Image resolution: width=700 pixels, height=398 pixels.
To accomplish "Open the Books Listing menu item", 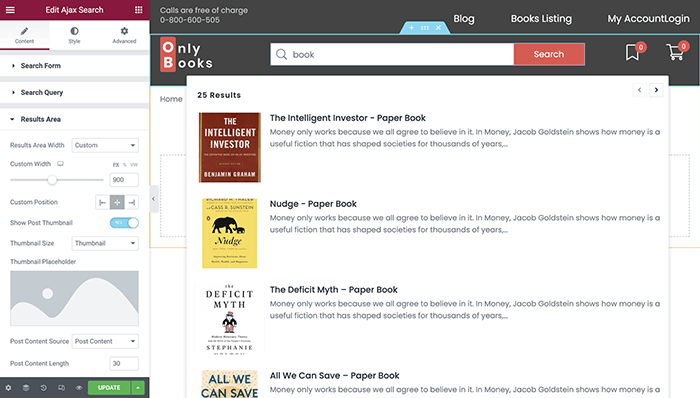I will pos(541,19).
